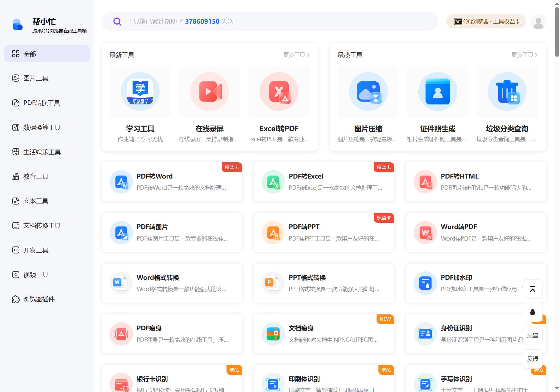Open the PPT格式转换 tool title

point(307,278)
